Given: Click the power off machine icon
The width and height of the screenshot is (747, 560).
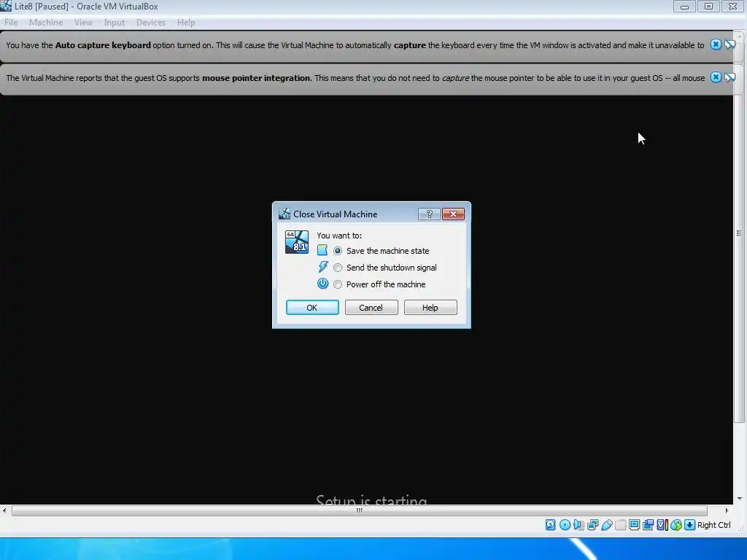Looking at the screenshot, I should tap(323, 284).
